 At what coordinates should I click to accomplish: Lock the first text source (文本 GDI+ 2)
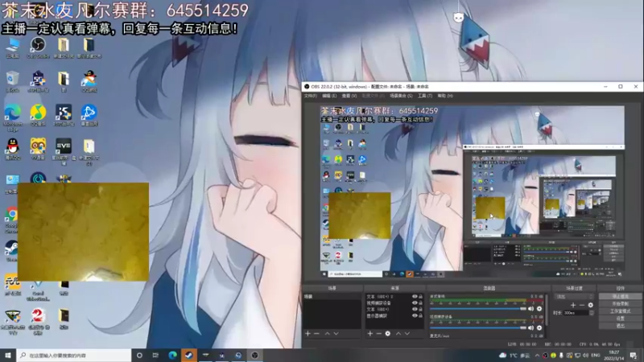tap(420, 296)
